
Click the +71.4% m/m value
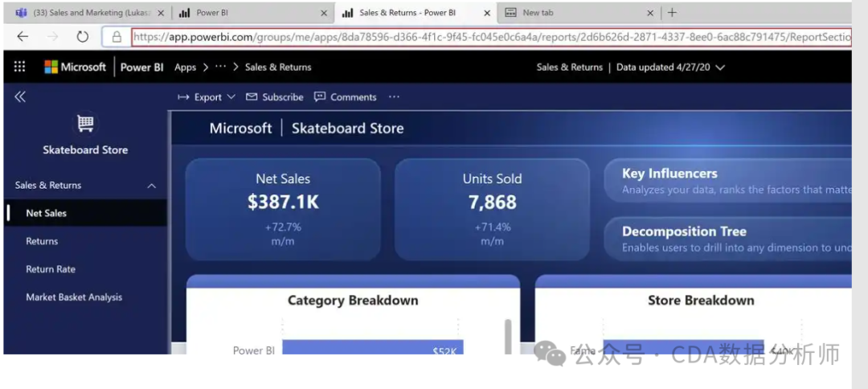tap(492, 234)
